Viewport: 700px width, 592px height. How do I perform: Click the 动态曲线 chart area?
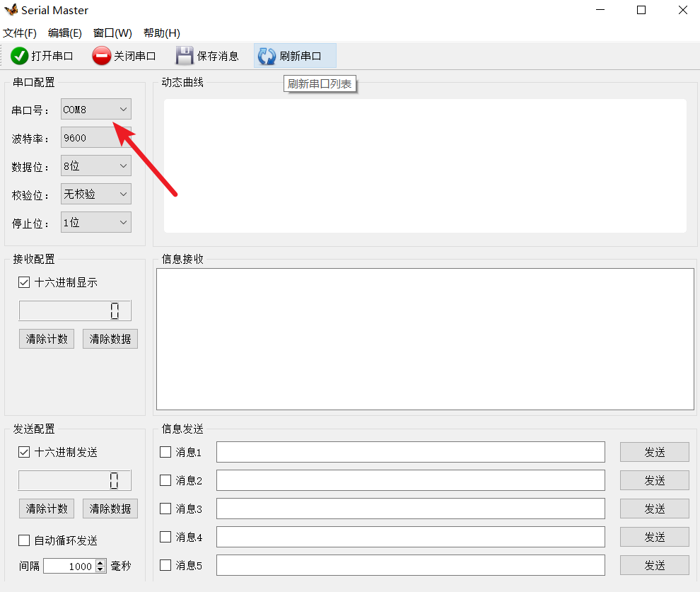(x=425, y=166)
